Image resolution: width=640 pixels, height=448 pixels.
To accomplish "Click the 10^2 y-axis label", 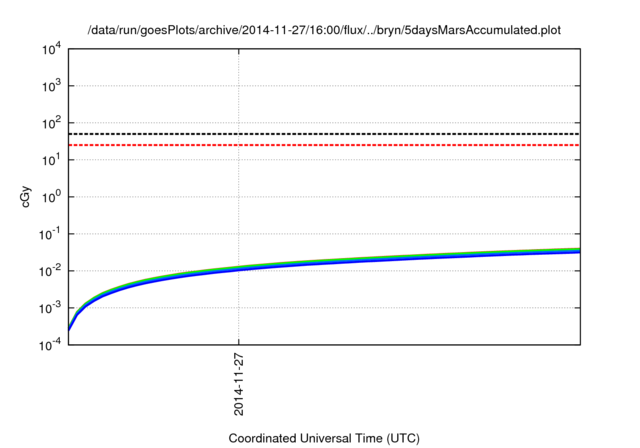I will 51,124.
